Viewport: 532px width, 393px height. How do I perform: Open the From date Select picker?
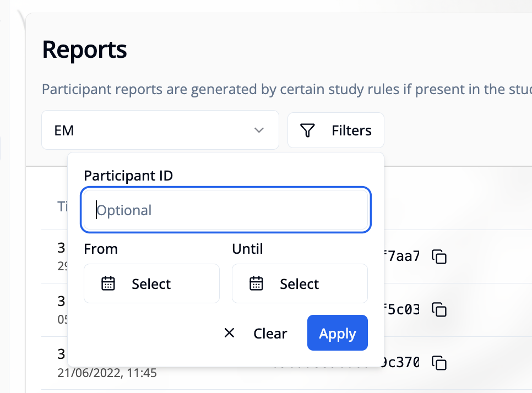[151, 283]
